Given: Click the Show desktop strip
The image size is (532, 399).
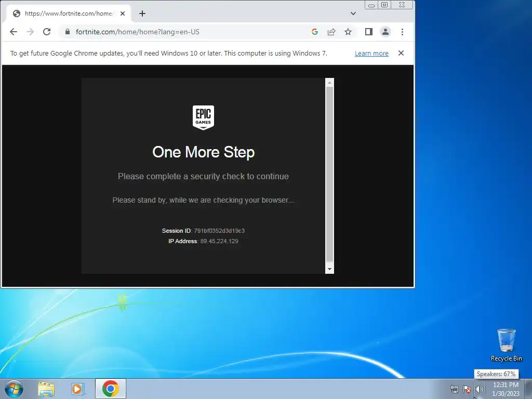Looking at the screenshot, I should 528,389.
